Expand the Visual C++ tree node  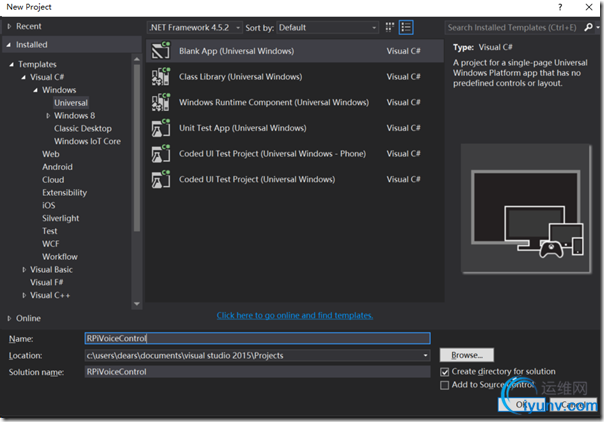click(x=24, y=295)
